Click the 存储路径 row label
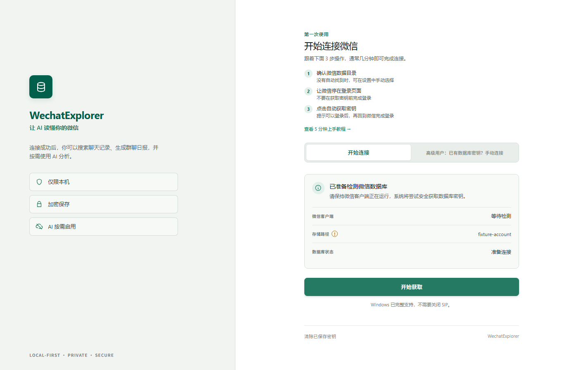588x370 pixels. [x=320, y=234]
